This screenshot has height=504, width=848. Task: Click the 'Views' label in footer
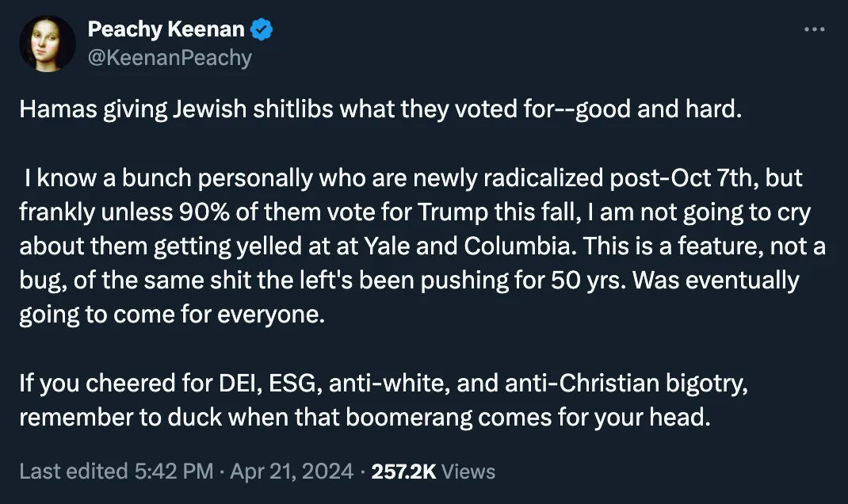pos(468,472)
